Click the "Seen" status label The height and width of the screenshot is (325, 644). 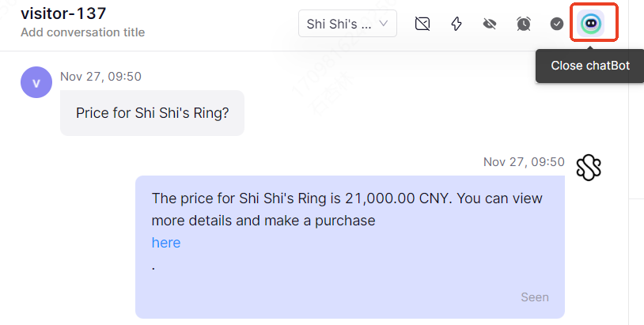[x=534, y=297]
